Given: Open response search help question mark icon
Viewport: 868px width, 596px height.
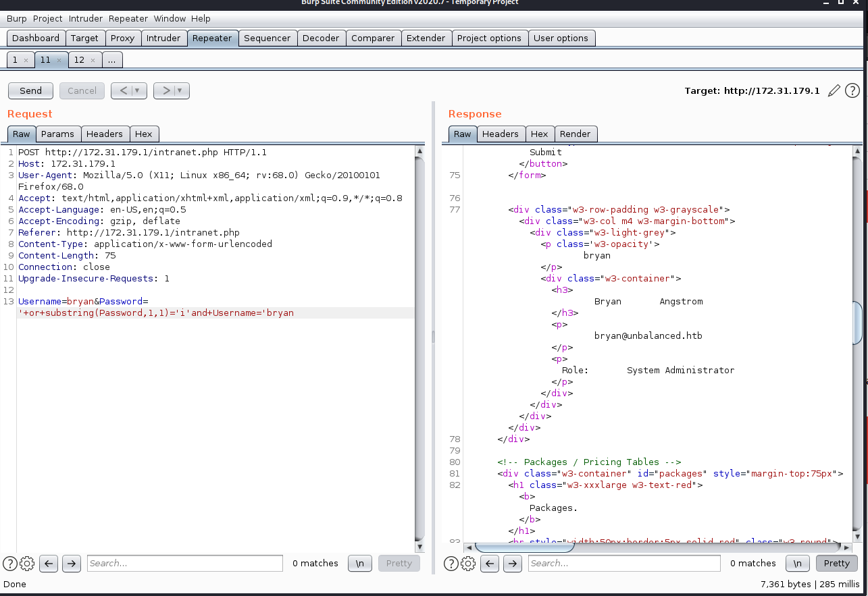Looking at the screenshot, I should point(451,564).
